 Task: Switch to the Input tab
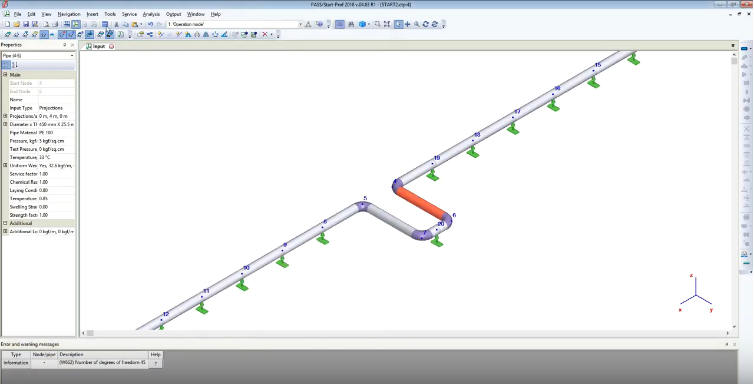[x=99, y=46]
